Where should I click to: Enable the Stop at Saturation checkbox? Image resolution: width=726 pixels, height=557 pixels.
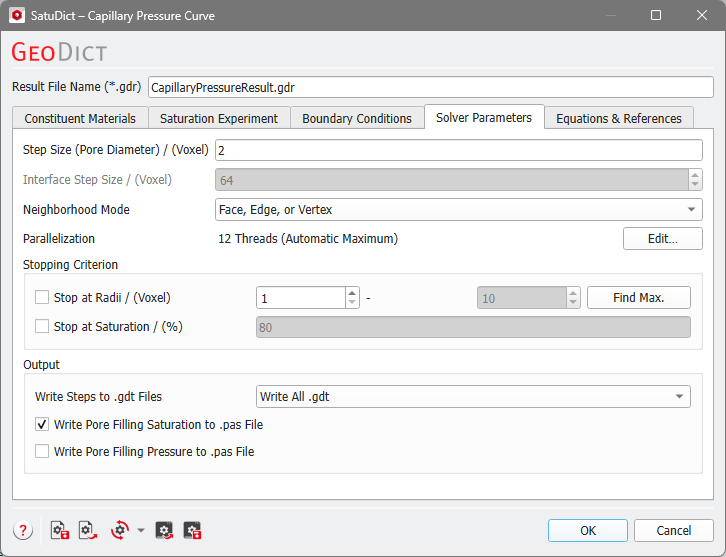coord(42,326)
